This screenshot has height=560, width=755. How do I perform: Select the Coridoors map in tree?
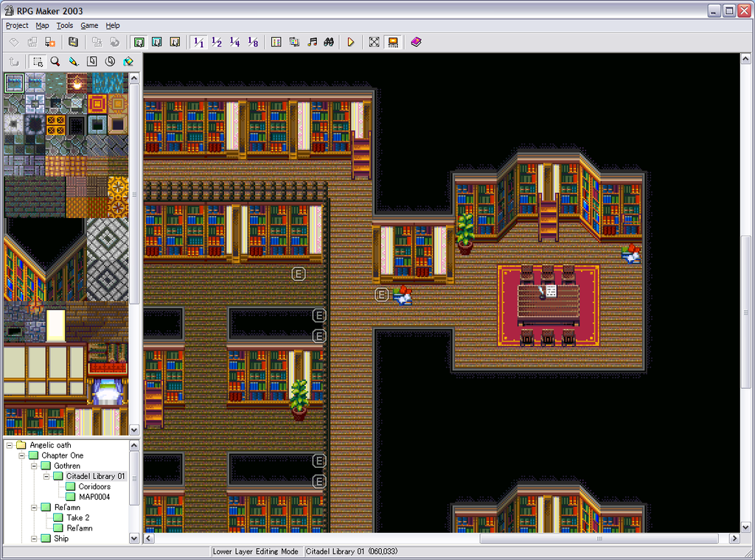click(x=94, y=486)
